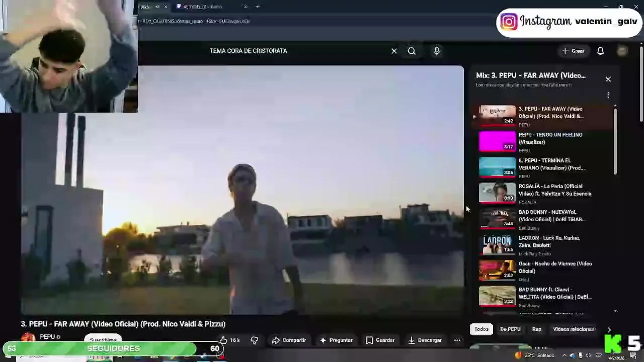Activate voice search microphone icon
The width and height of the screenshot is (644, 362).
437,51
